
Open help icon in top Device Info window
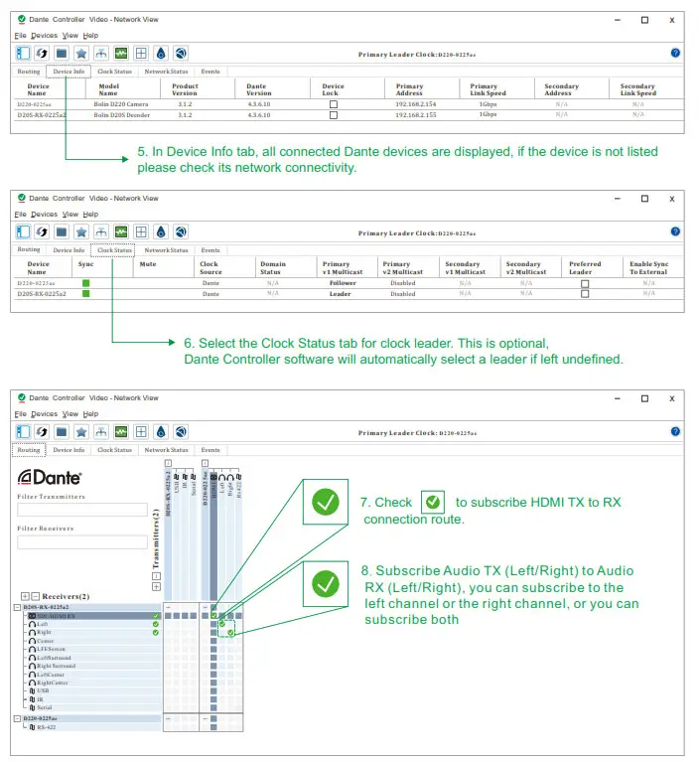[x=675, y=53]
